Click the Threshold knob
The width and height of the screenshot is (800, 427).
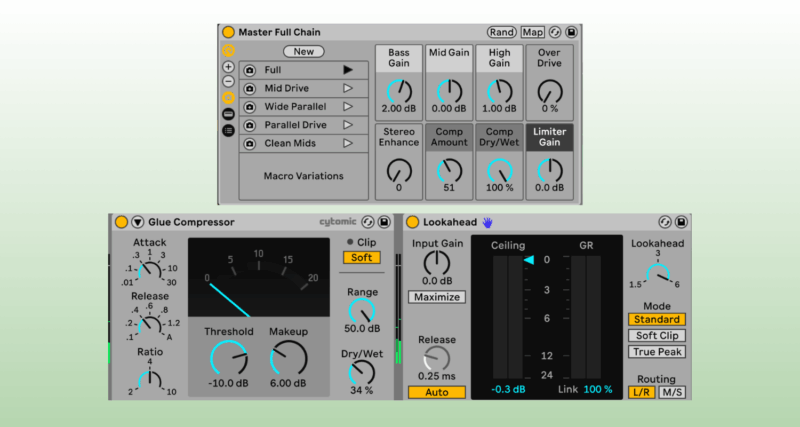click(x=229, y=358)
